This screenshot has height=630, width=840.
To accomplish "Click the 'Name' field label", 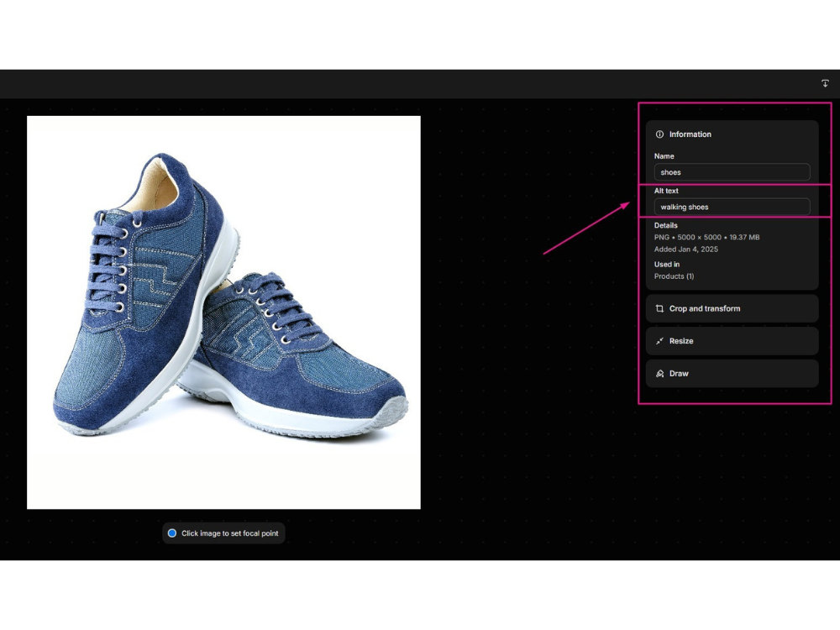I will [x=664, y=156].
